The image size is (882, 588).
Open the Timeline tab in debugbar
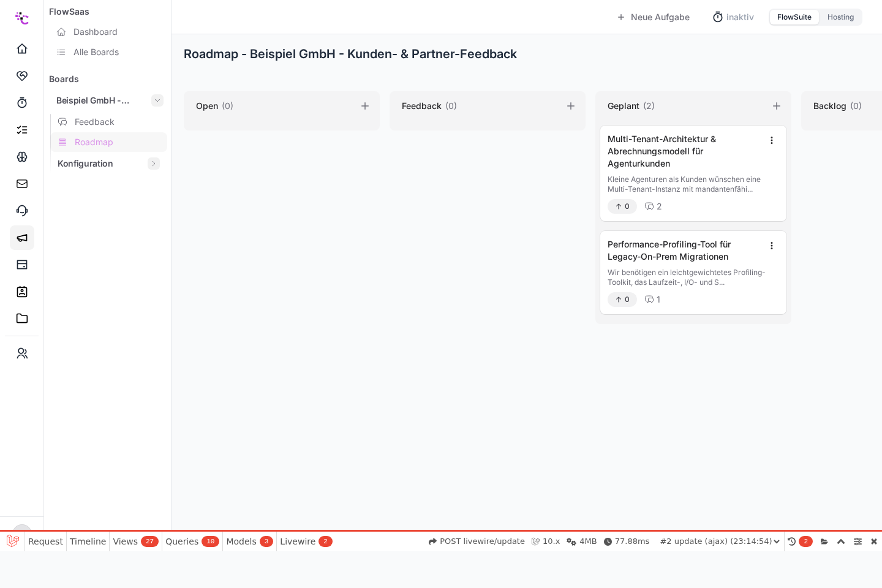click(88, 541)
